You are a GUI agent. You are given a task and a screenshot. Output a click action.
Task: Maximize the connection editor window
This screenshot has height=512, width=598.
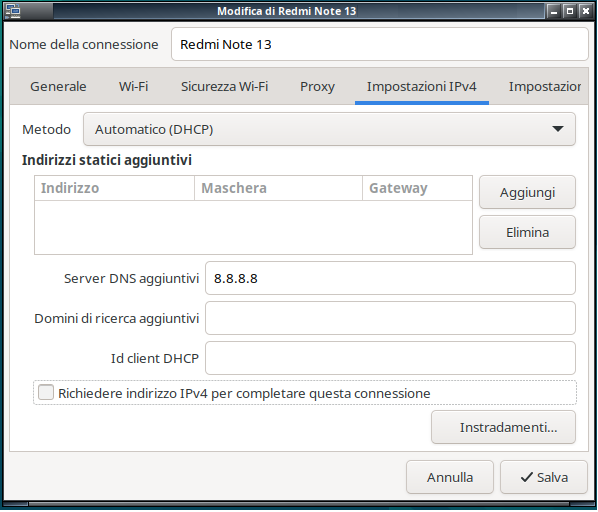569,11
